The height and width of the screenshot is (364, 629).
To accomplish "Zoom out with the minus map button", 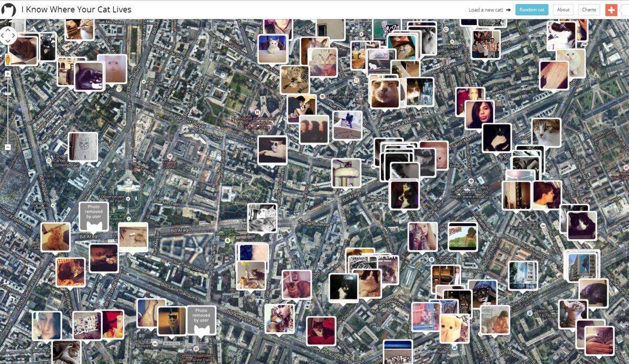I will pyautogui.click(x=8, y=147).
